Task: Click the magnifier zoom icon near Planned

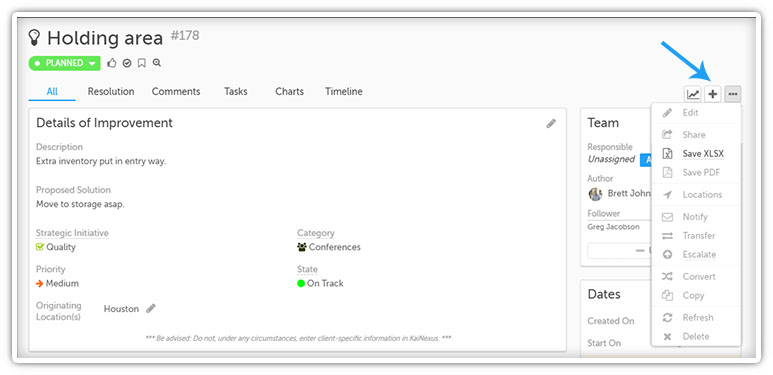Action: pyautogui.click(x=157, y=63)
